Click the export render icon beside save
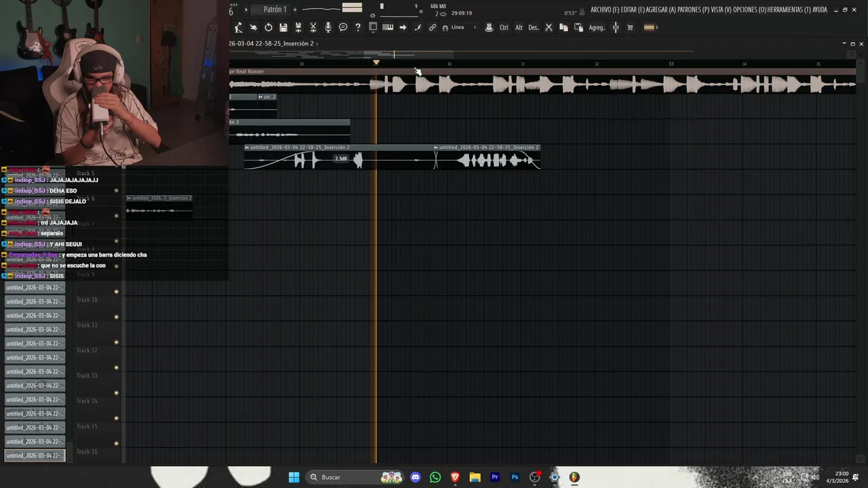This screenshot has width=868, height=488. tap(298, 28)
